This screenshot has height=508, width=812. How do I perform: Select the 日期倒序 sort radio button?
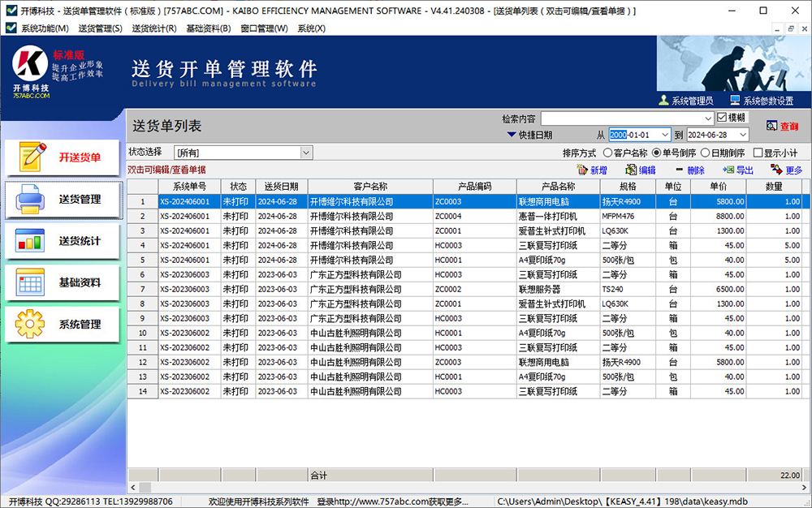[705, 153]
